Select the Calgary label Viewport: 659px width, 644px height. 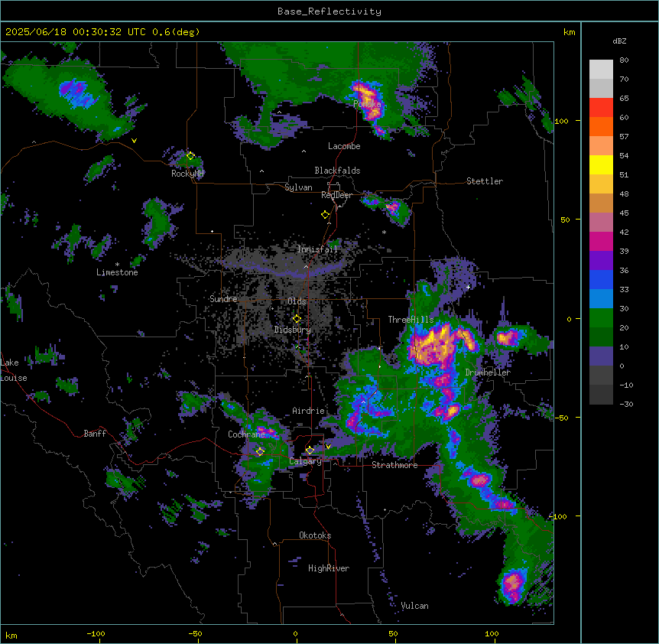[305, 461]
